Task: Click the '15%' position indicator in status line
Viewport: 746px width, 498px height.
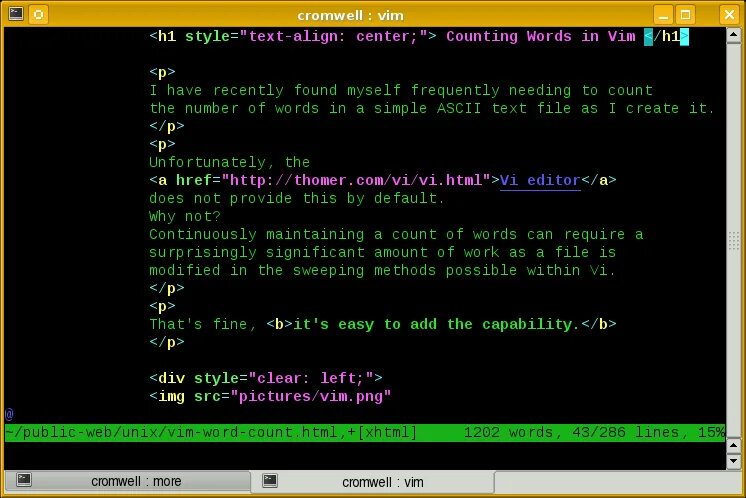Action: click(x=711, y=432)
